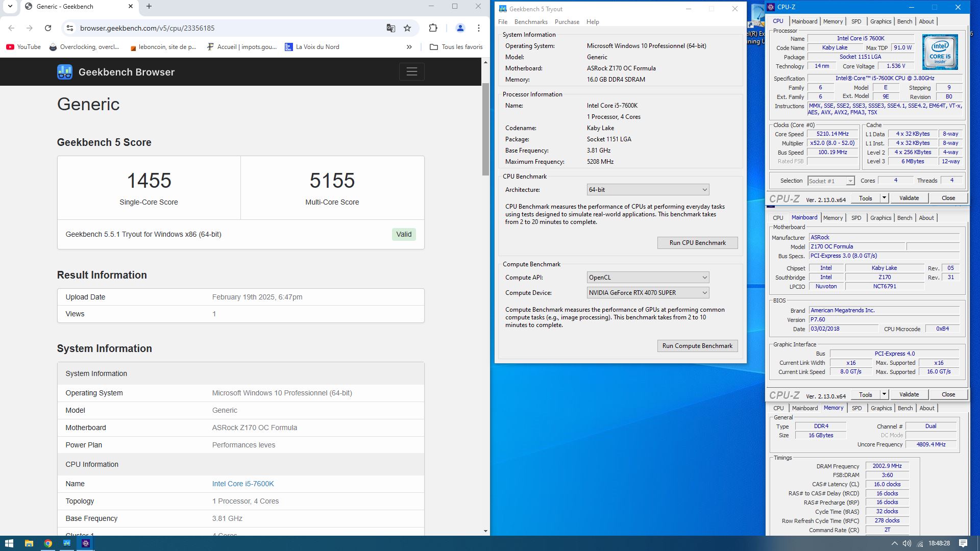This screenshot has width=980, height=551.
Task: Switch to SPD tab in CPU-Z Motherboard window
Action: point(856,218)
